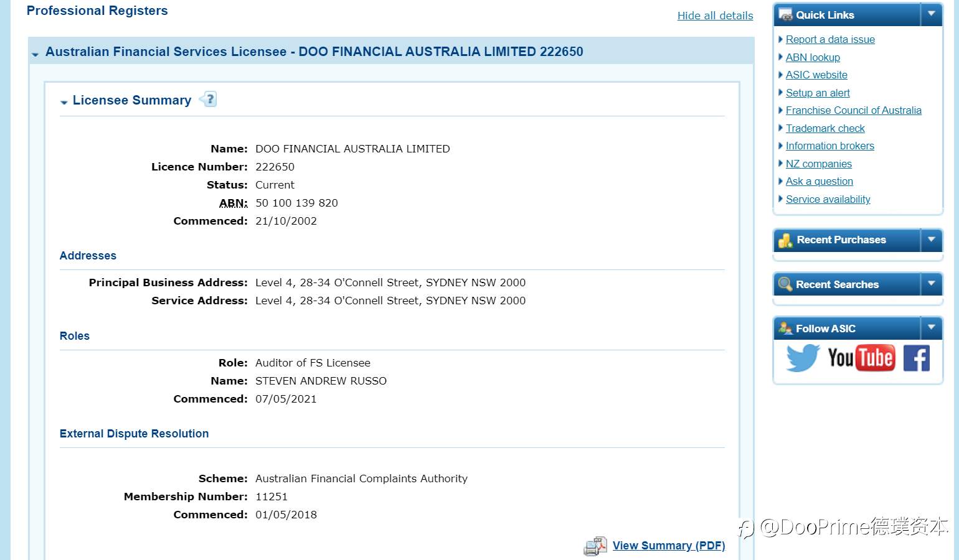Open the YouTube logo under Follow ASIC
The image size is (959, 560).
[x=861, y=358]
